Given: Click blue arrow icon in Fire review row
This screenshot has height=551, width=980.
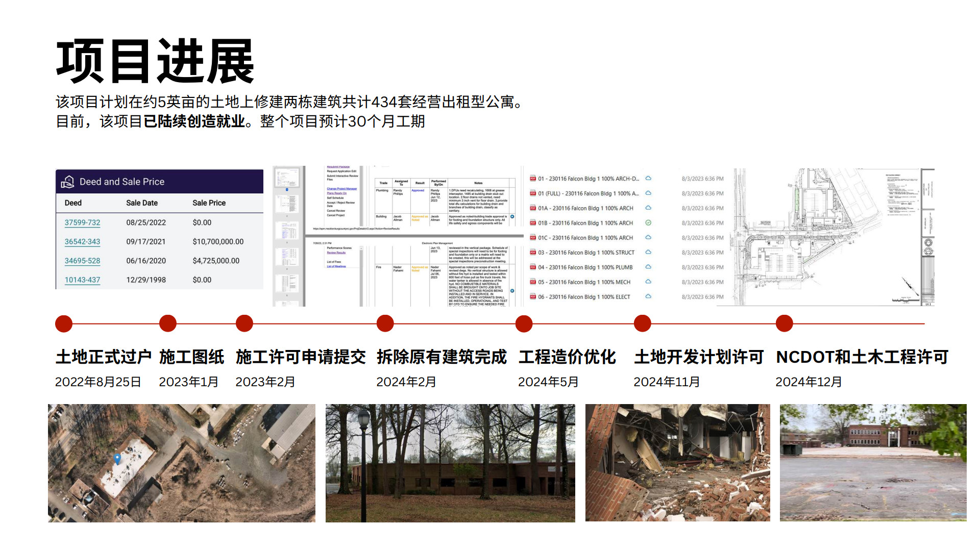Looking at the screenshot, I should click(x=512, y=291).
